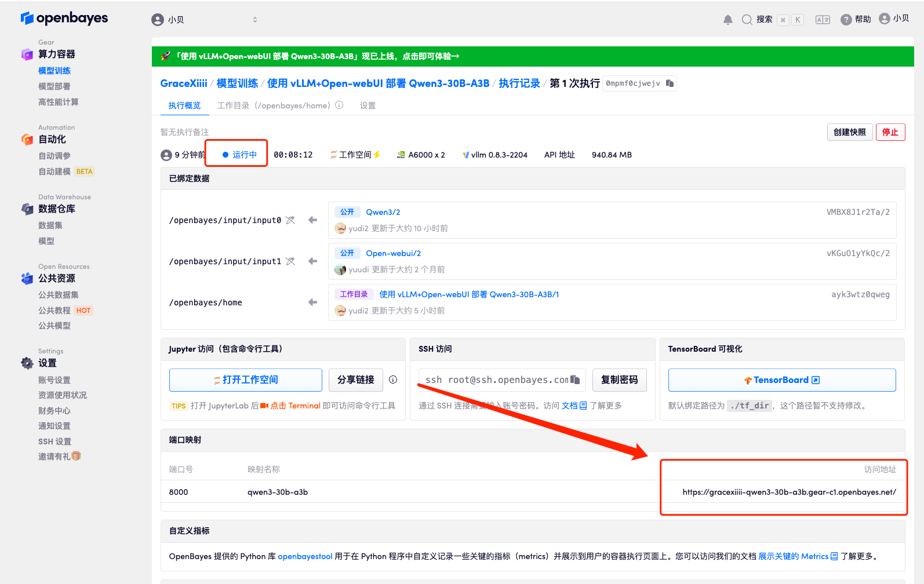Click the arrow icon beside /openbayes/home
Screen dimensions: 924x584
pos(313,302)
